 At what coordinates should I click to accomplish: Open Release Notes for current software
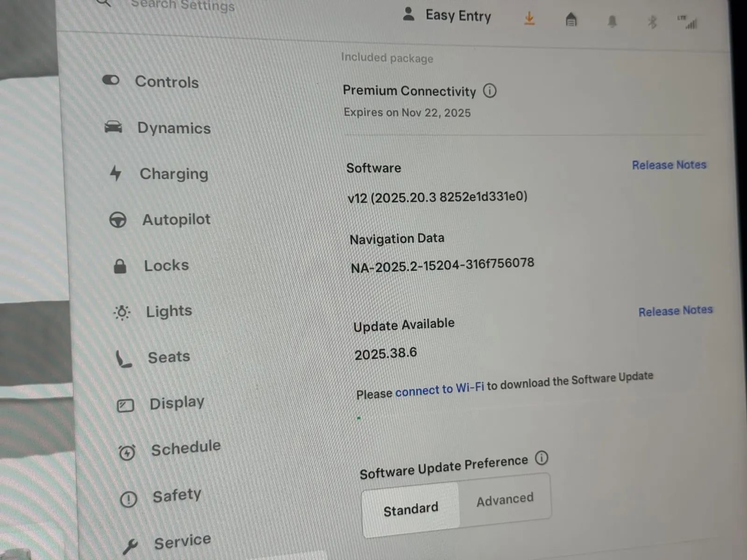[669, 165]
